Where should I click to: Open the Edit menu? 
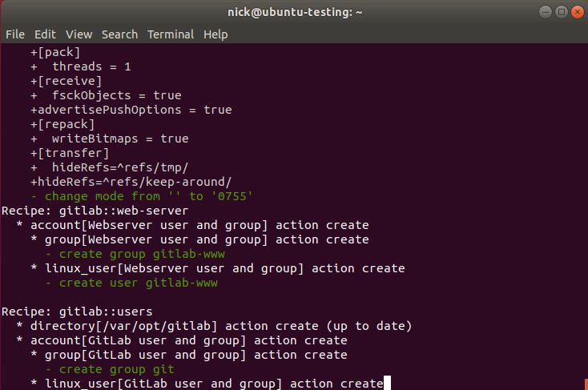[x=45, y=34]
